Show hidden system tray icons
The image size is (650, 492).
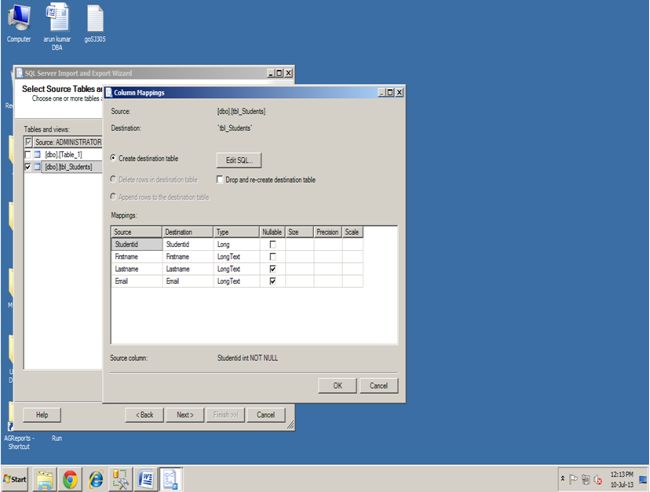[563, 479]
